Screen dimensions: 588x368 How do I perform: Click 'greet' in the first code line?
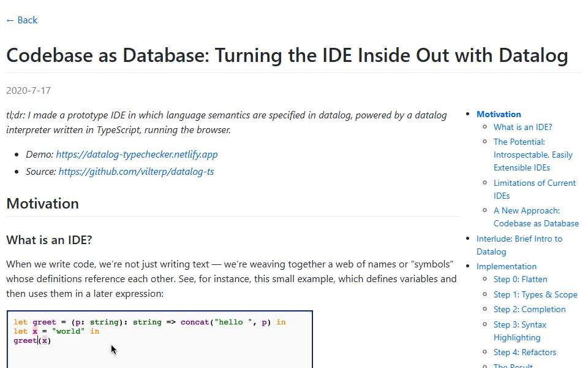tap(44, 322)
